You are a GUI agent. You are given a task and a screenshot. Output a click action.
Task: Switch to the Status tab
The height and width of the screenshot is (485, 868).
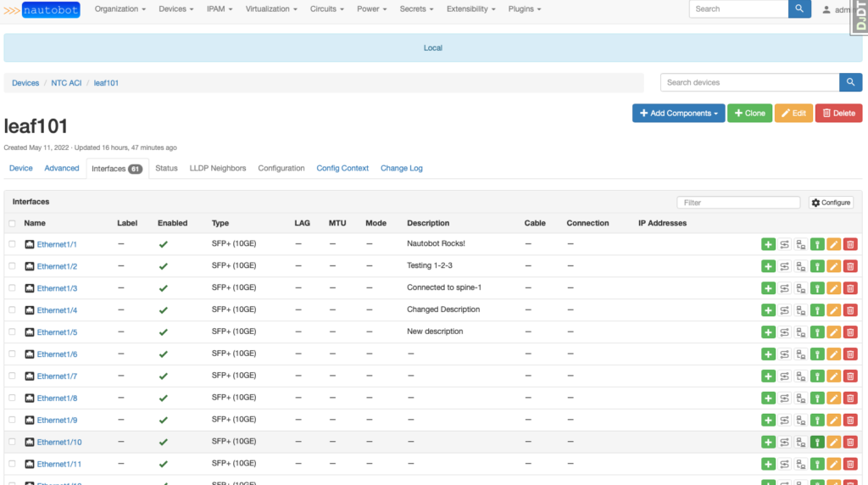166,169
